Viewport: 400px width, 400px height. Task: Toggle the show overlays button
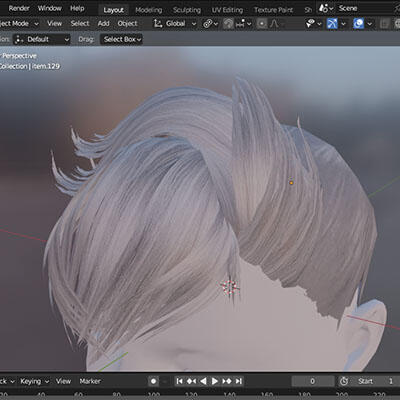[359, 24]
